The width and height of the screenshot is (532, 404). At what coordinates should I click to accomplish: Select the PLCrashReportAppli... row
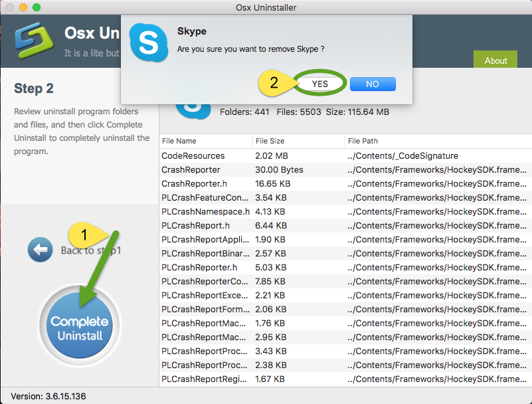345,239
